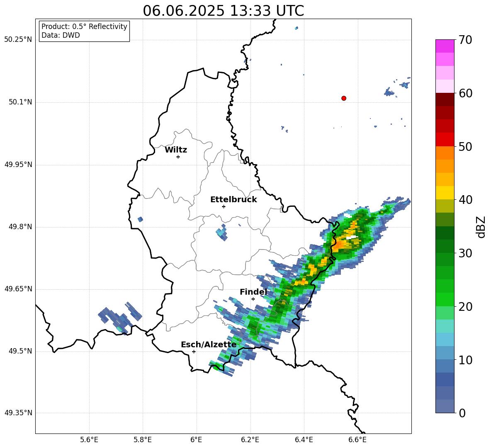Click the dark red colorbar segment below 60
The width and height of the screenshot is (491, 448).
(445, 99)
